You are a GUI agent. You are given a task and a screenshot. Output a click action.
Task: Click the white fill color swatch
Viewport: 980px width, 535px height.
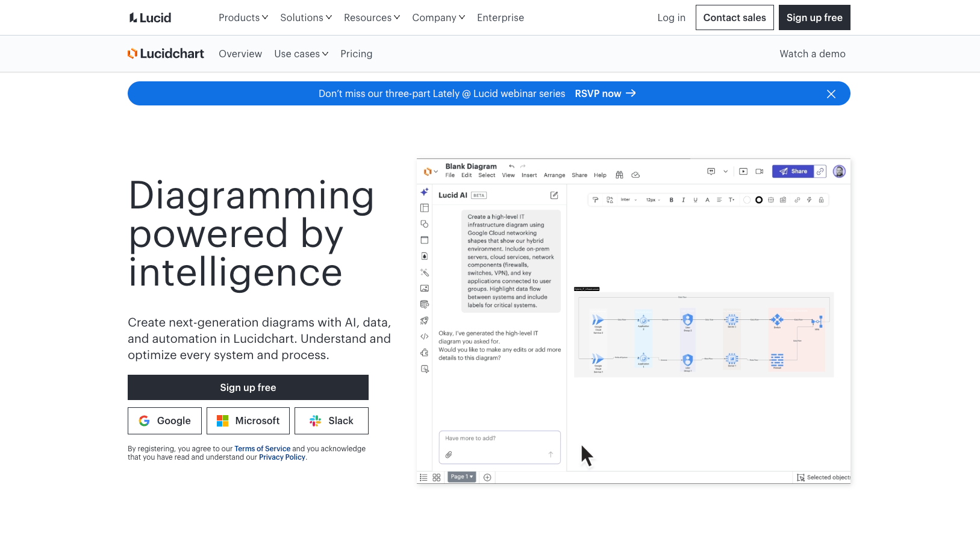(747, 200)
